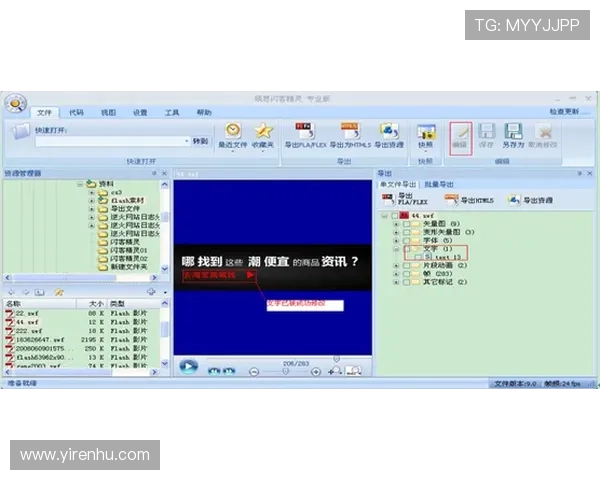The height and width of the screenshot is (480, 600).
Task: Click the 检查更新 link at top right
Action: [x=565, y=112]
